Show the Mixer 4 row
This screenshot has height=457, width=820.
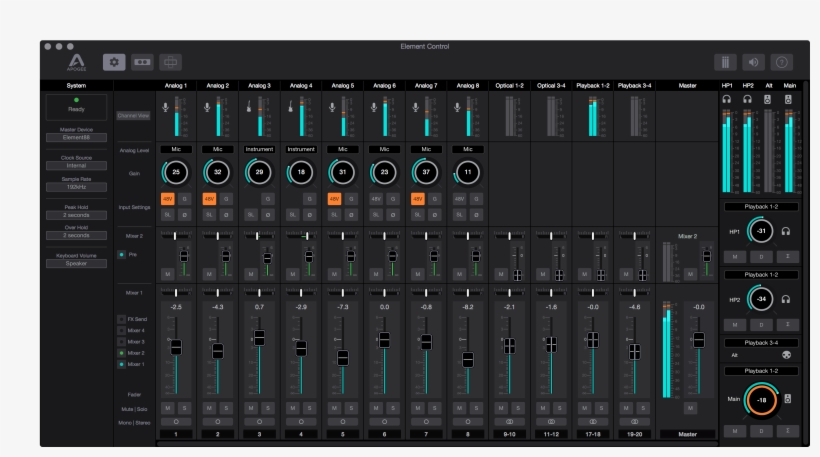pyautogui.click(x=121, y=330)
